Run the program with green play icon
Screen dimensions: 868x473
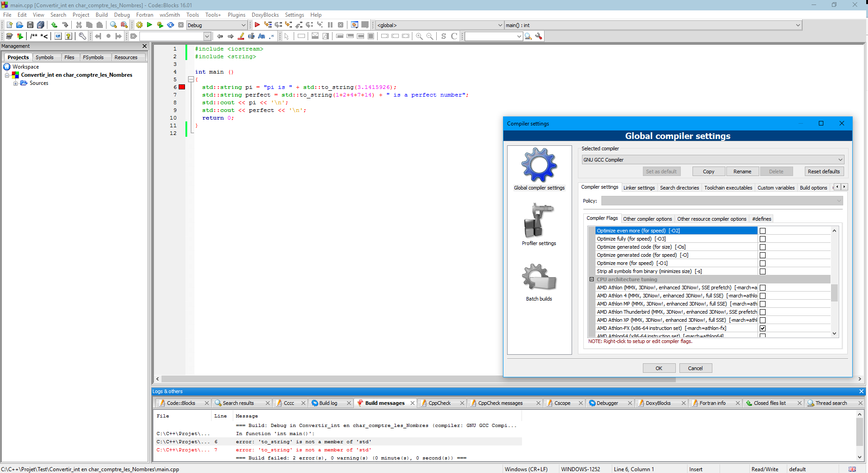pos(149,25)
